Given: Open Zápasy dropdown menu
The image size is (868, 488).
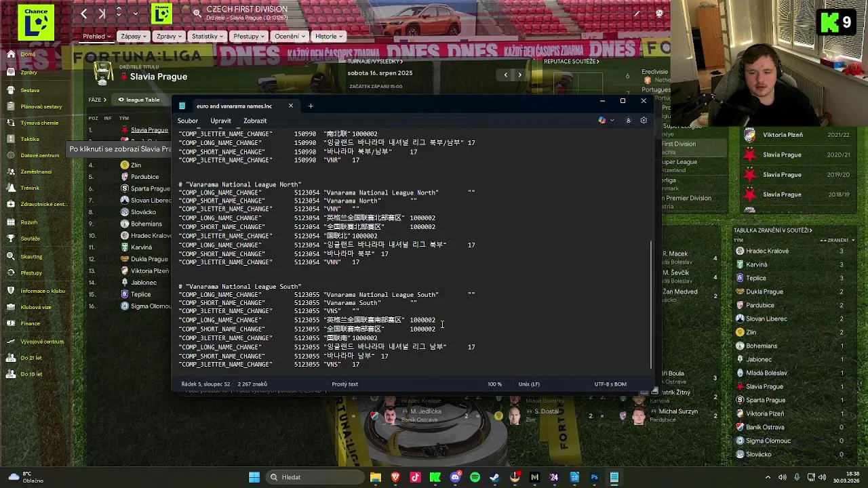Looking at the screenshot, I should click(134, 36).
